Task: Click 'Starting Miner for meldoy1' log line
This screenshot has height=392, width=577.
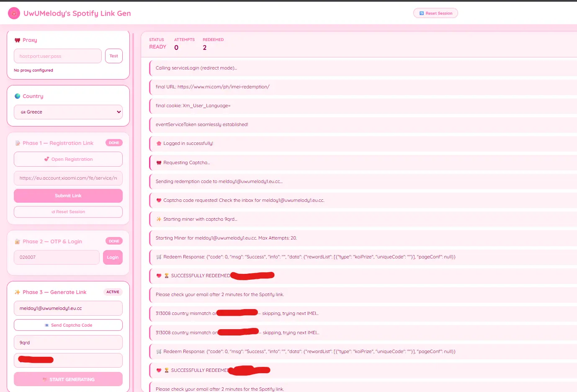Action: [x=363, y=238]
